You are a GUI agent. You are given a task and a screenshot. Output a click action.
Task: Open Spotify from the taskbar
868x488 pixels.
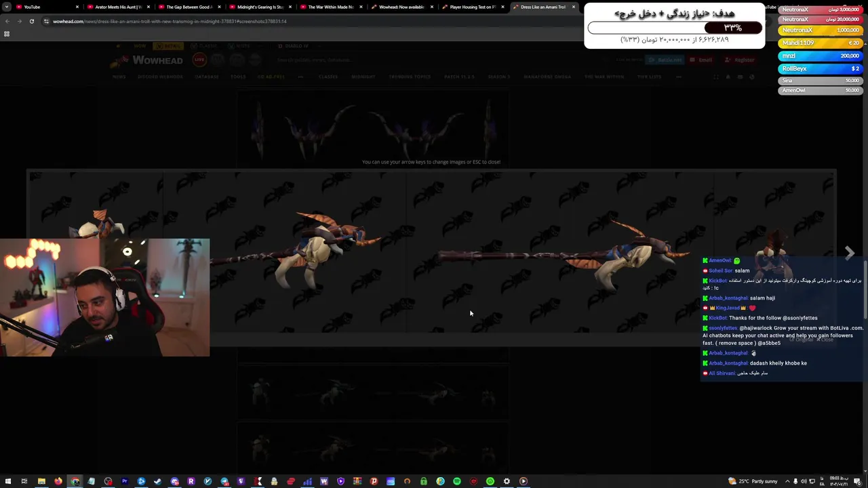457,481
